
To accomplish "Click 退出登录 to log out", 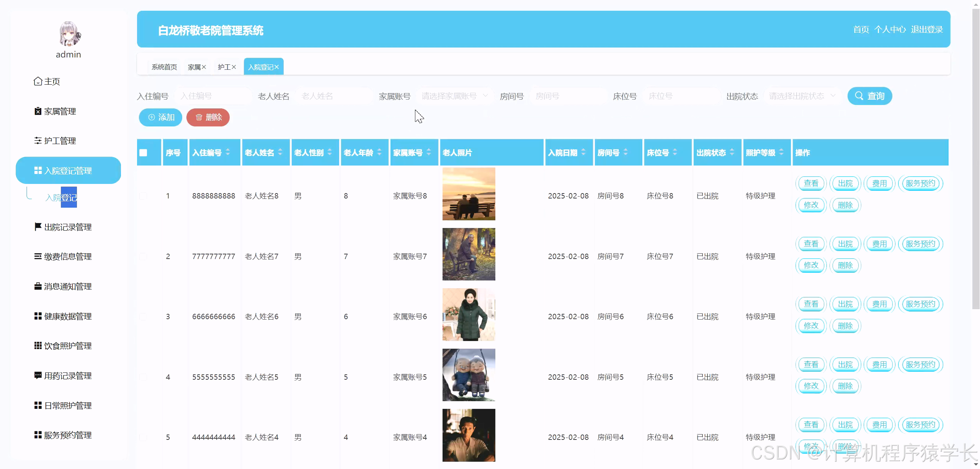I will pyautogui.click(x=927, y=30).
